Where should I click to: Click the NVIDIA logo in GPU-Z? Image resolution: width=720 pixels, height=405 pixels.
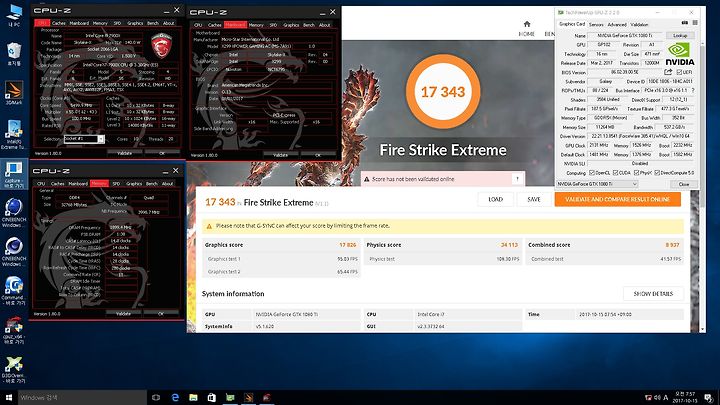[x=680, y=54]
